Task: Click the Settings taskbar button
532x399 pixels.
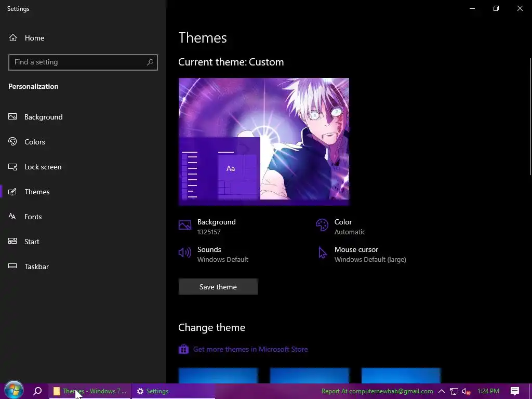Action: point(174,391)
